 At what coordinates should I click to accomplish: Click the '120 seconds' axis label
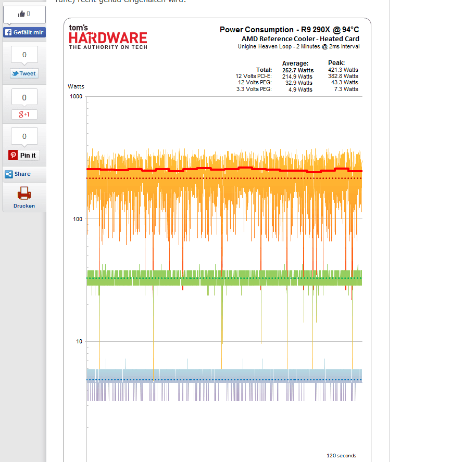pyautogui.click(x=341, y=456)
